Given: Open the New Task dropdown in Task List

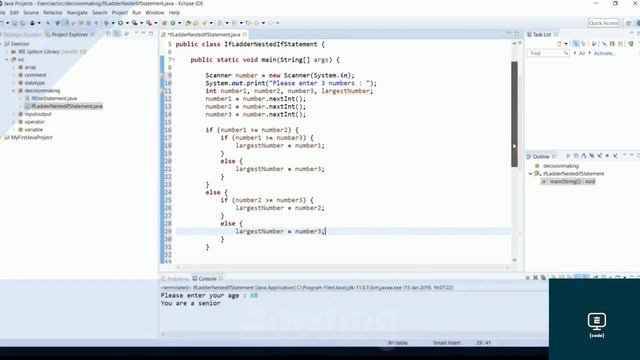Looking at the screenshot, I should (566, 44).
